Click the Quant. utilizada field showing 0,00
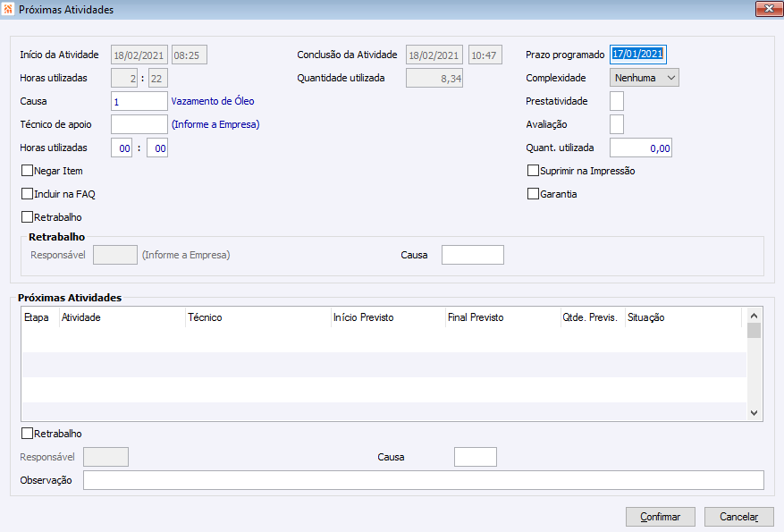 tap(640, 148)
